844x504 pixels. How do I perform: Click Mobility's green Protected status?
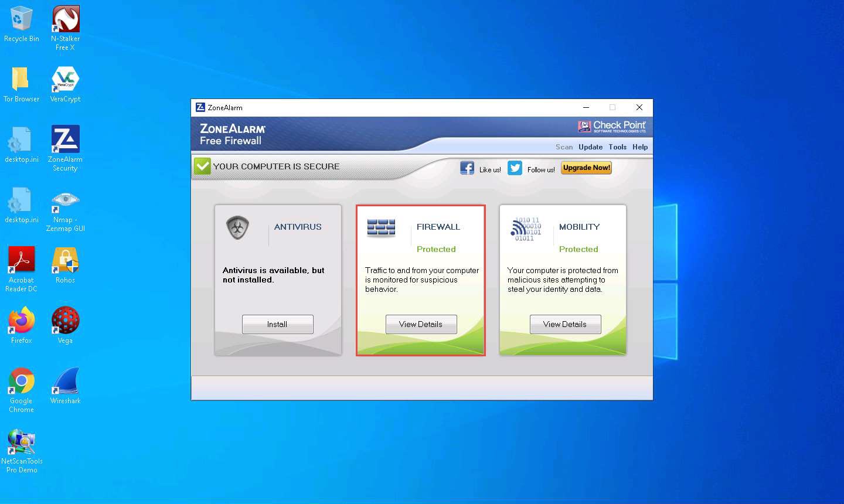(578, 249)
